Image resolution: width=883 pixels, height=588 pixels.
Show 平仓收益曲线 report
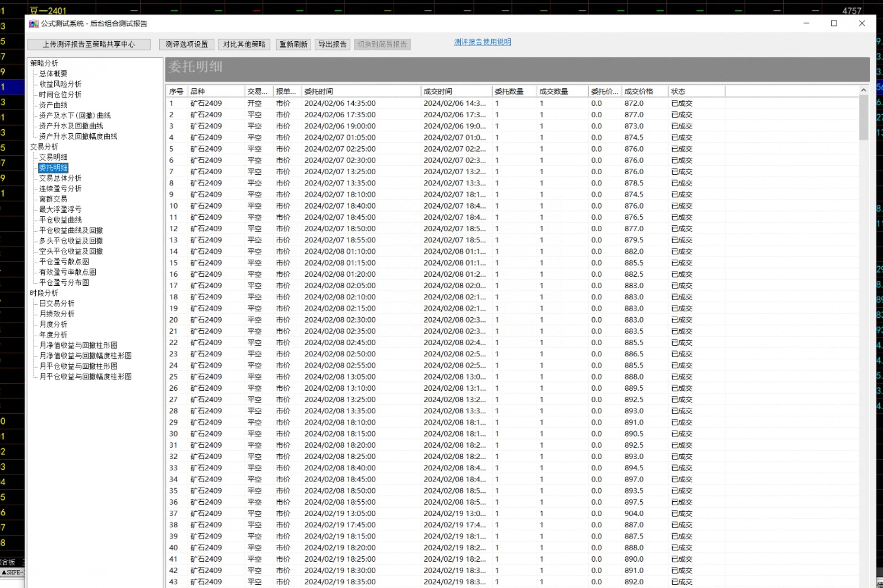60,220
